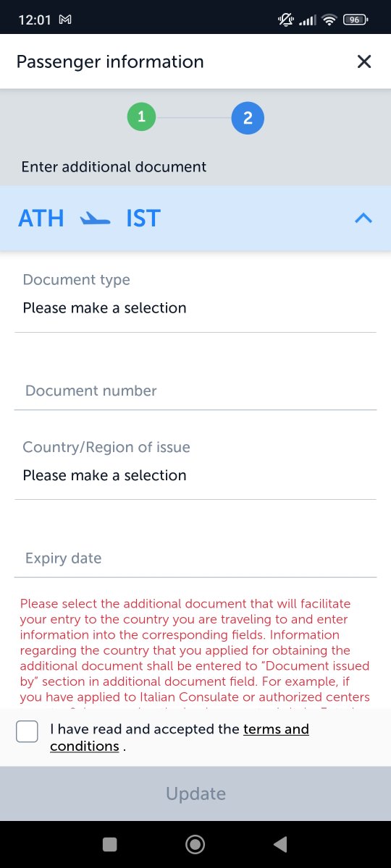Tap the battery indicator in status bar
The image size is (391, 868).
(356, 20)
